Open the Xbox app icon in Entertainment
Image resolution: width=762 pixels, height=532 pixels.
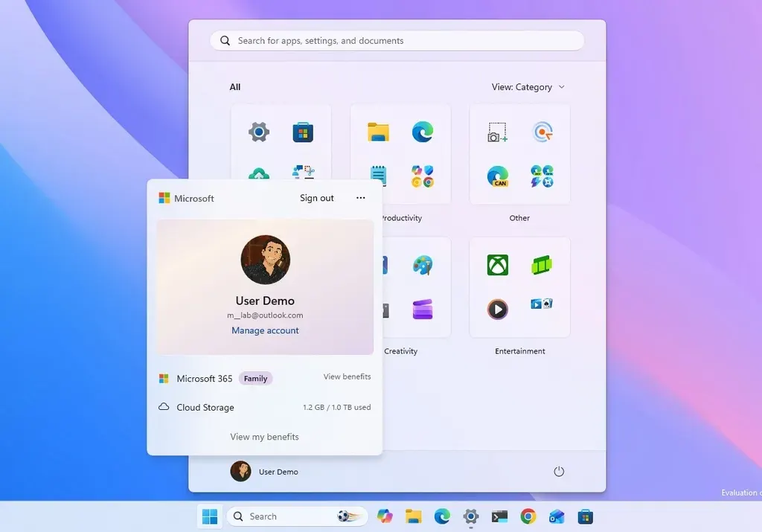pyautogui.click(x=498, y=266)
